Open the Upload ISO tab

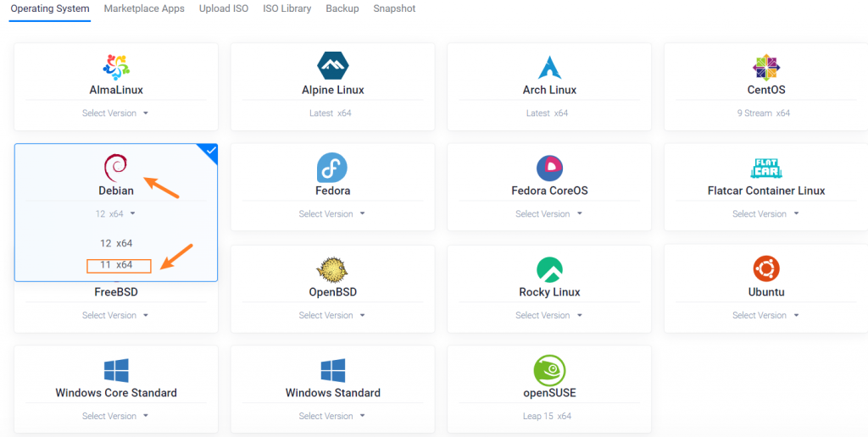coord(224,8)
